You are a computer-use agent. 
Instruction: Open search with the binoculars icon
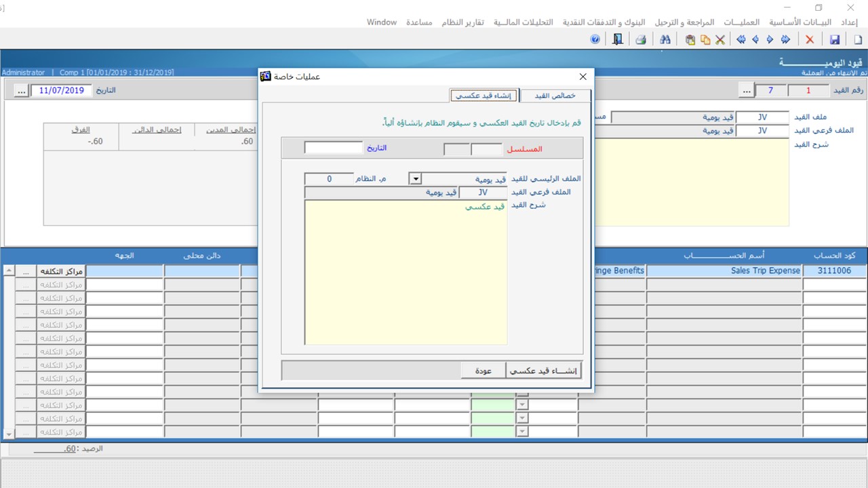(665, 40)
